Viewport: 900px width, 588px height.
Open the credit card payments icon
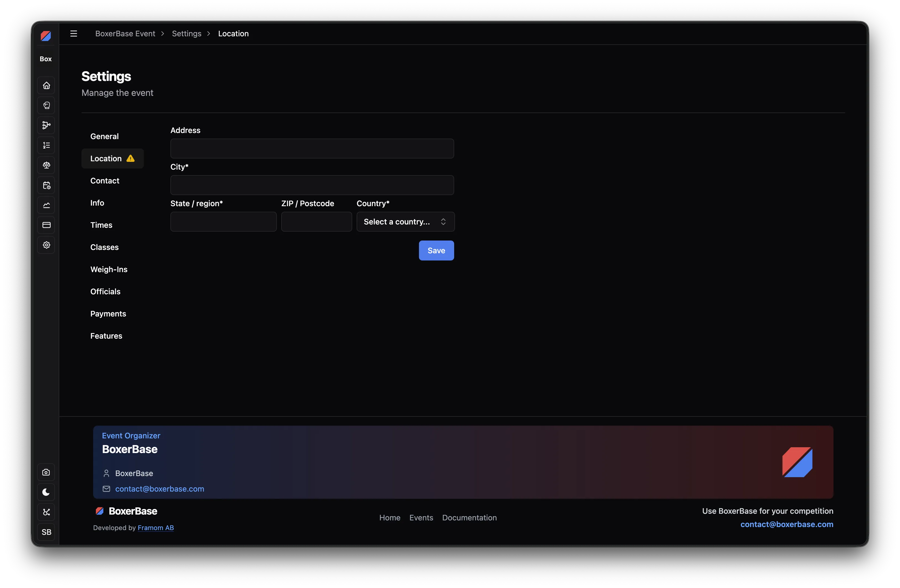[x=46, y=225]
